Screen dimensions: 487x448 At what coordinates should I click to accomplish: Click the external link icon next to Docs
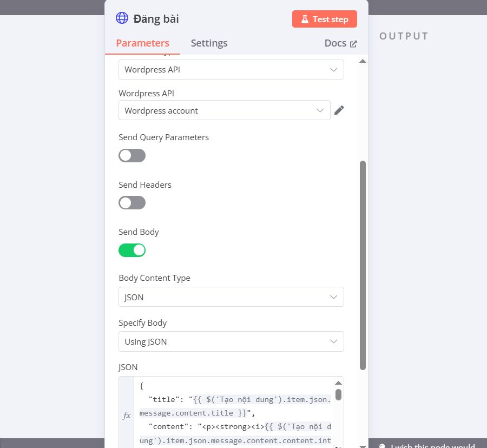coord(353,44)
